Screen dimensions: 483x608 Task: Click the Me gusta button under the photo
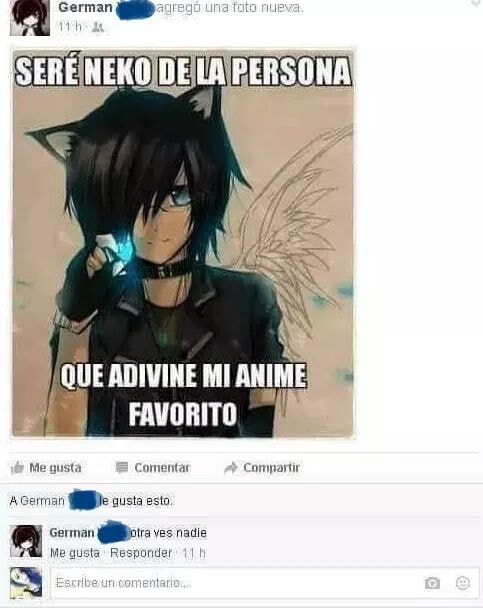pos(47,468)
